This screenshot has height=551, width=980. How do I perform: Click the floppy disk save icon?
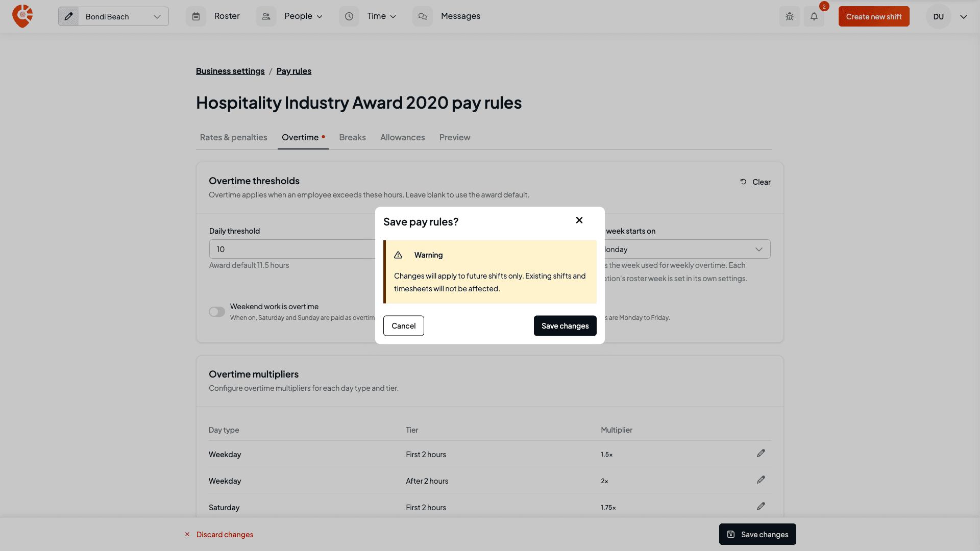click(731, 534)
